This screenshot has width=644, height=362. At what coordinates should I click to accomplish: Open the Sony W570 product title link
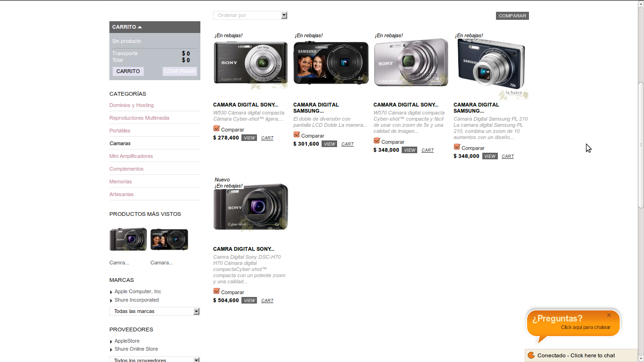coord(406,105)
